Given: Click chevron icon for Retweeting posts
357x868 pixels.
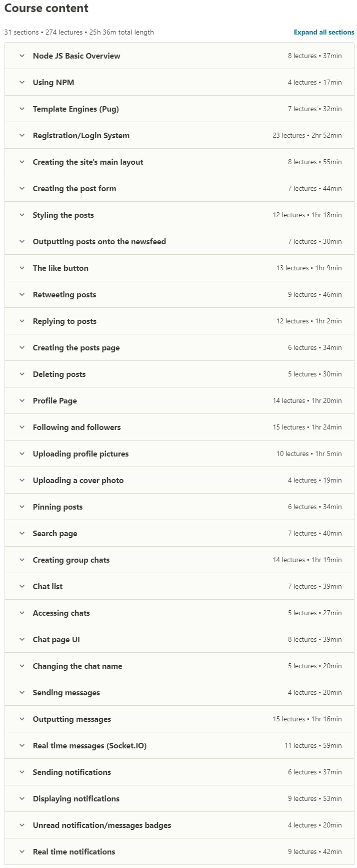Looking at the screenshot, I should point(22,294).
